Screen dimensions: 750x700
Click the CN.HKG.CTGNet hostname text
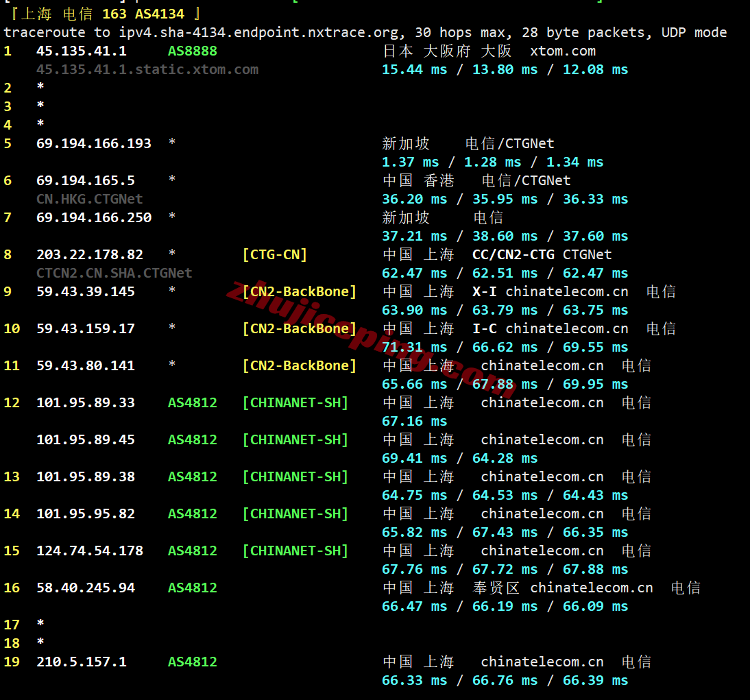click(89, 199)
